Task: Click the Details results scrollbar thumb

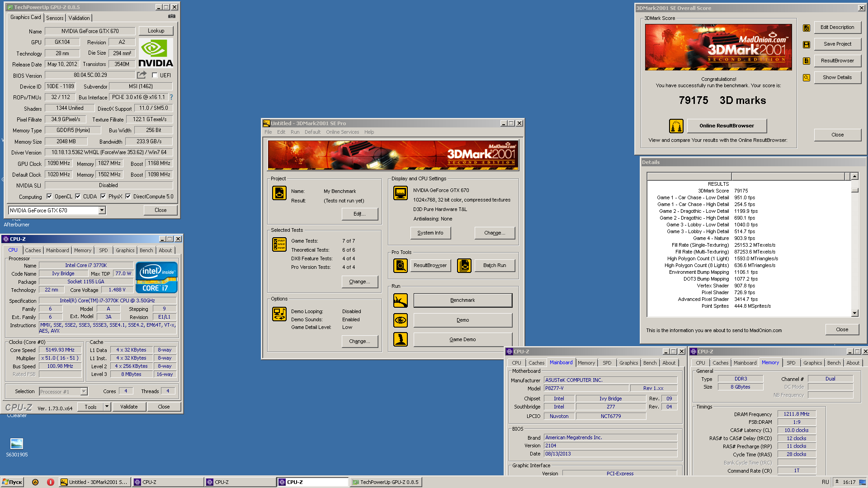Action: [854, 190]
